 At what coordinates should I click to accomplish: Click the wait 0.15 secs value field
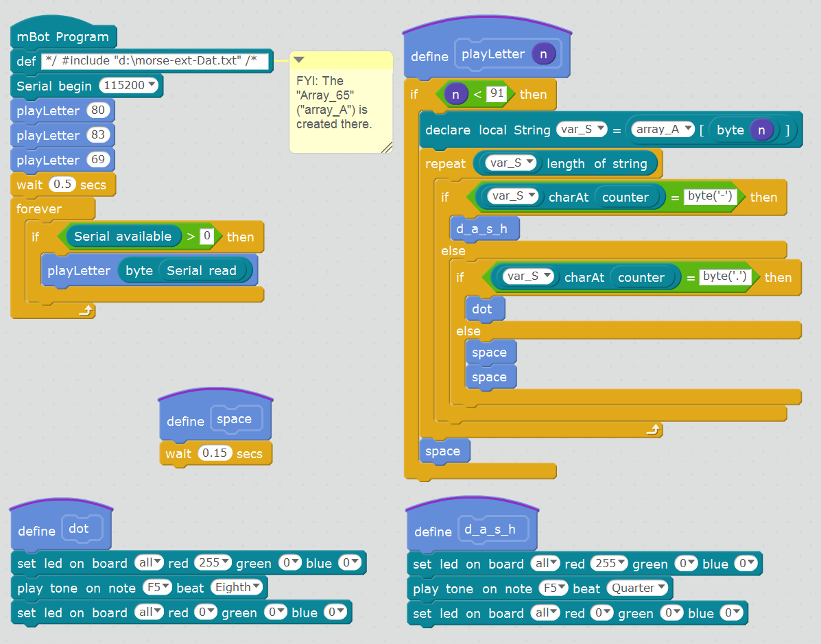(x=215, y=453)
